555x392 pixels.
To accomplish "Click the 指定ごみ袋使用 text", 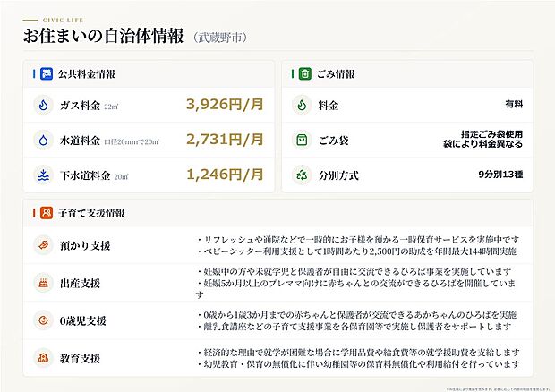I will click(x=491, y=134).
